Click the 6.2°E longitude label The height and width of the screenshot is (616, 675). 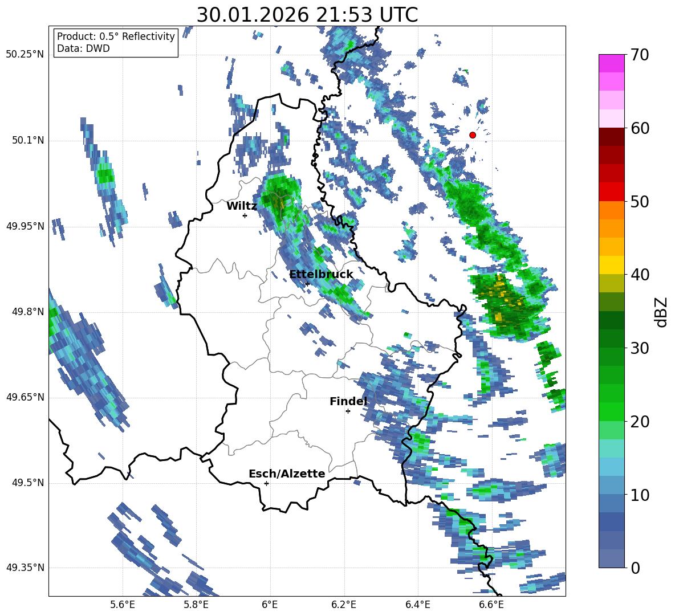pyautogui.click(x=344, y=605)
